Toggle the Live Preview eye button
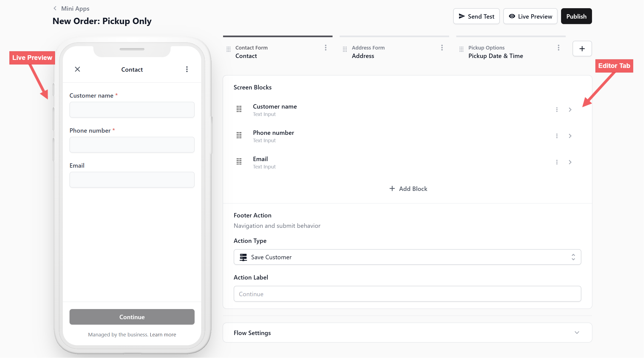This screenshot has width=644, height=358. tap(530, 16)
